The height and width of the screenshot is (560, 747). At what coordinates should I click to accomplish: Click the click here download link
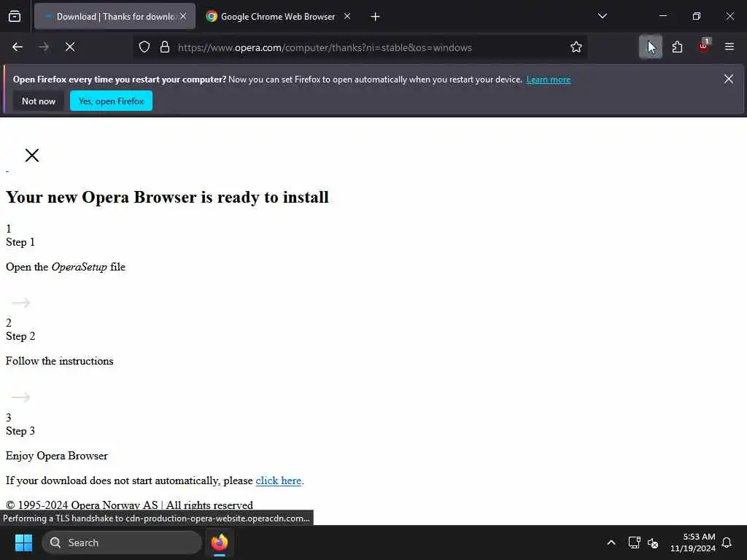click(278, 481)
